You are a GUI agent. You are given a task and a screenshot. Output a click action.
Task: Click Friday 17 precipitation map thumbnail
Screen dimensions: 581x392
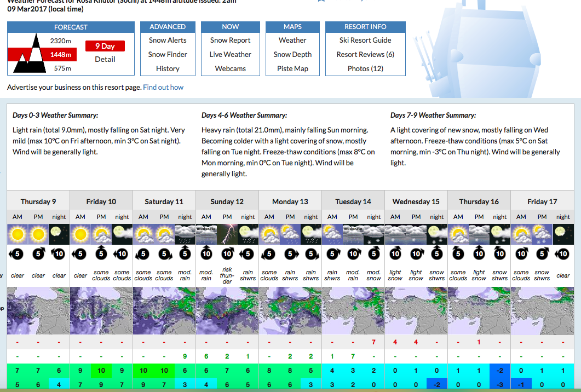click(542, 310)
